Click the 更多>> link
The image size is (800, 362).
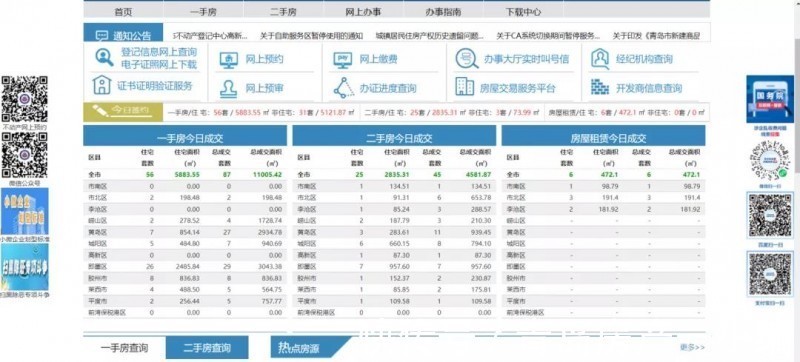[692, 347]
